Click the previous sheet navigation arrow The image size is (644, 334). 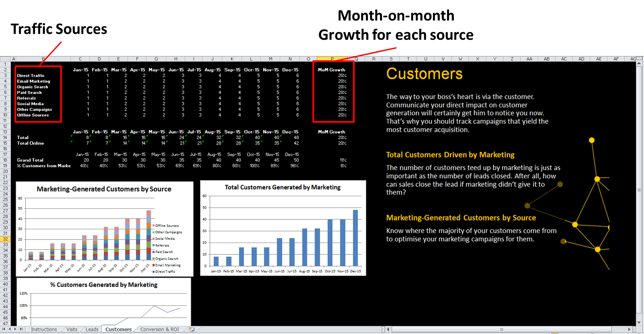(10, 329)
